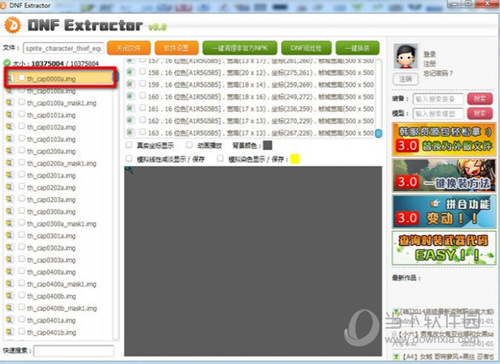Click the blue scrollbar thumb of frame list
This screenshot has width=500, height=364.
click(x=378, y=133)
